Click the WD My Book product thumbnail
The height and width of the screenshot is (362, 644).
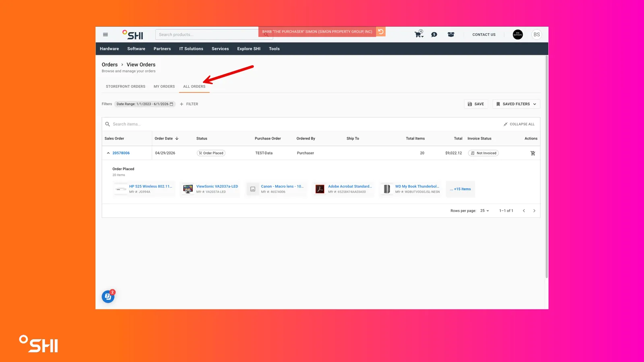tap(387, 189)
